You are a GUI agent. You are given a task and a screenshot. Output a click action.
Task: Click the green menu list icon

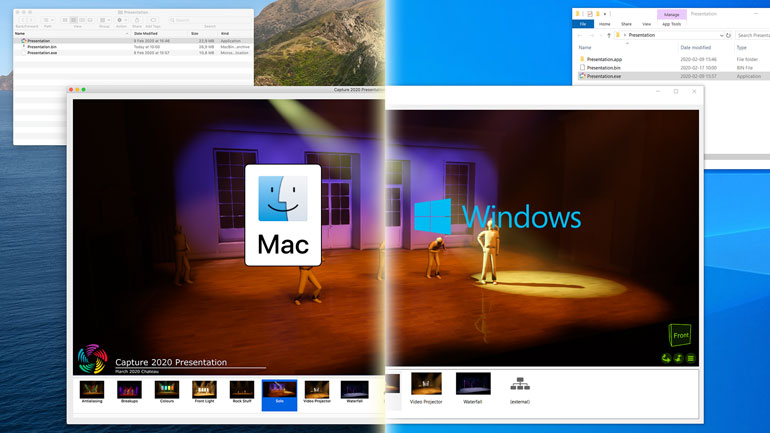coord(690,358)
